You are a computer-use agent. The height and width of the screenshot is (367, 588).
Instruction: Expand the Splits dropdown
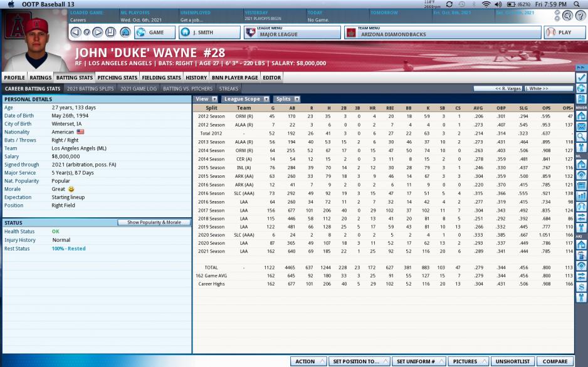pyautogui.click(x=287, y=99)
